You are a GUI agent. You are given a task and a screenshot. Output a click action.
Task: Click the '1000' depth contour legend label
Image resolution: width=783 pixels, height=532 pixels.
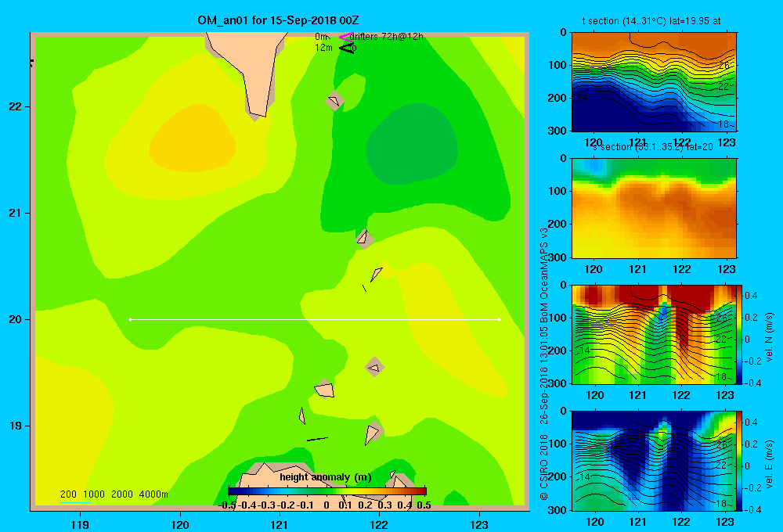94,494
